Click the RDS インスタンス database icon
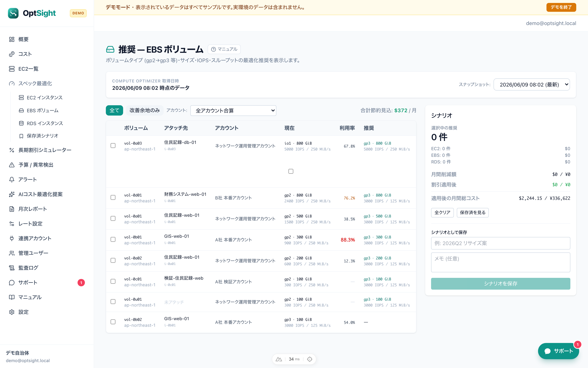This screenshot has width=588, height=368. (21, 123)
